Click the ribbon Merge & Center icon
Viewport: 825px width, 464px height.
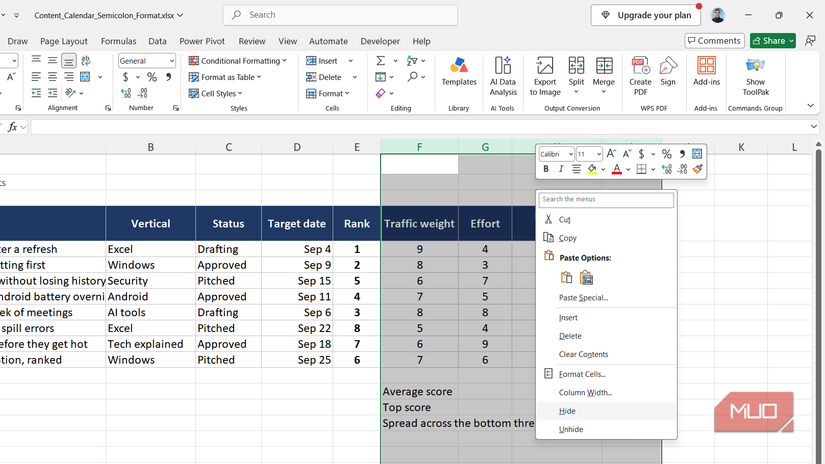click(x=85, y=77)
